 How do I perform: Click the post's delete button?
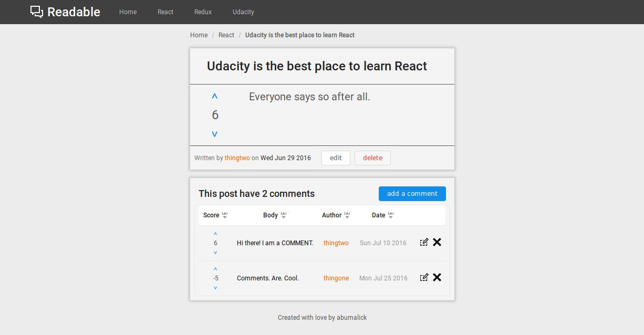[372, 158]
